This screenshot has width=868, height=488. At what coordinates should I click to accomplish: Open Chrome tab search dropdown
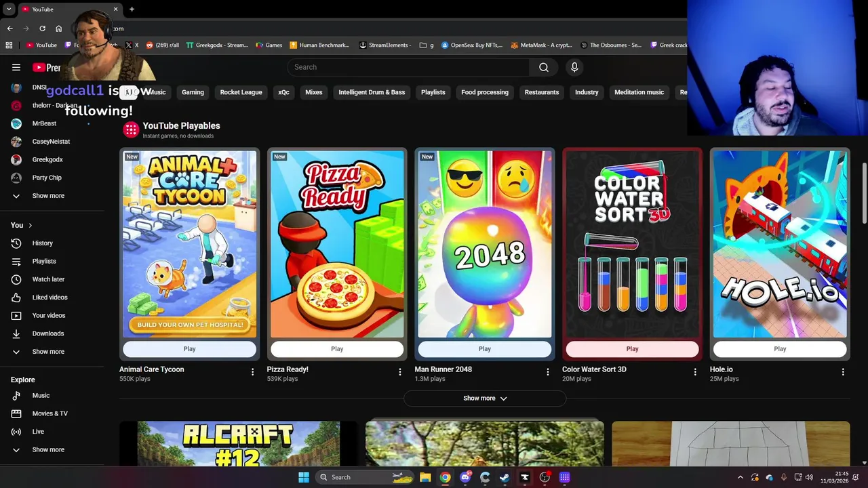tap(9, 9)
